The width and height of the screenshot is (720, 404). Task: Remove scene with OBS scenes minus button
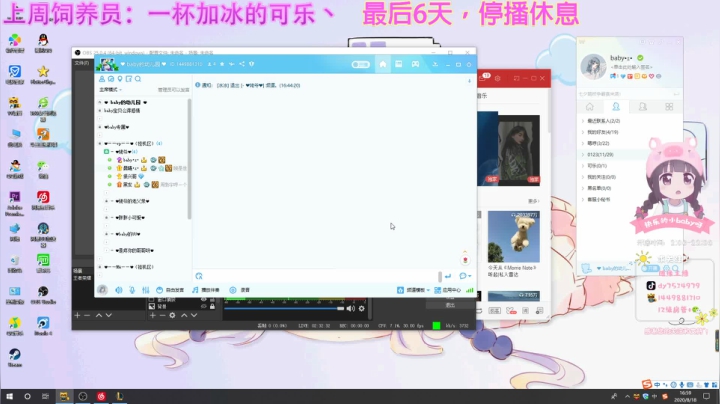pos(87,315)
